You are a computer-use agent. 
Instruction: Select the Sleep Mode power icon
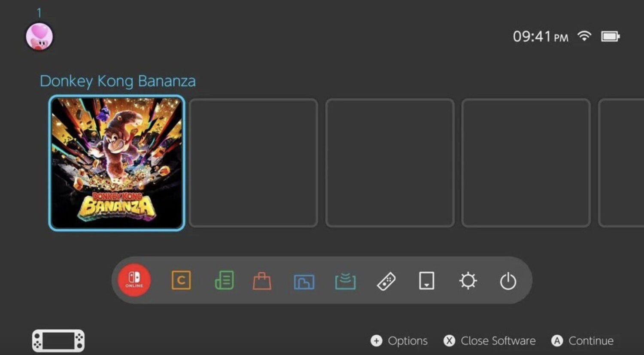(x=508, y=282)
